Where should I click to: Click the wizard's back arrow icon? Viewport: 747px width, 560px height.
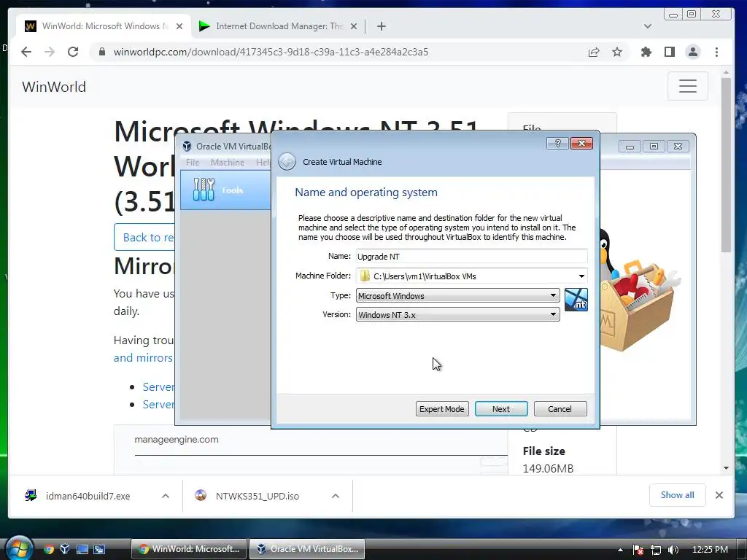(x=287, y=161)
